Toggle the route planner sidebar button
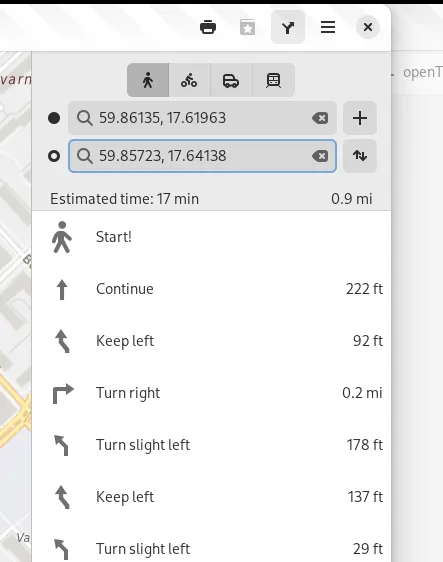443x562 pixels. (x=288, y=27)
